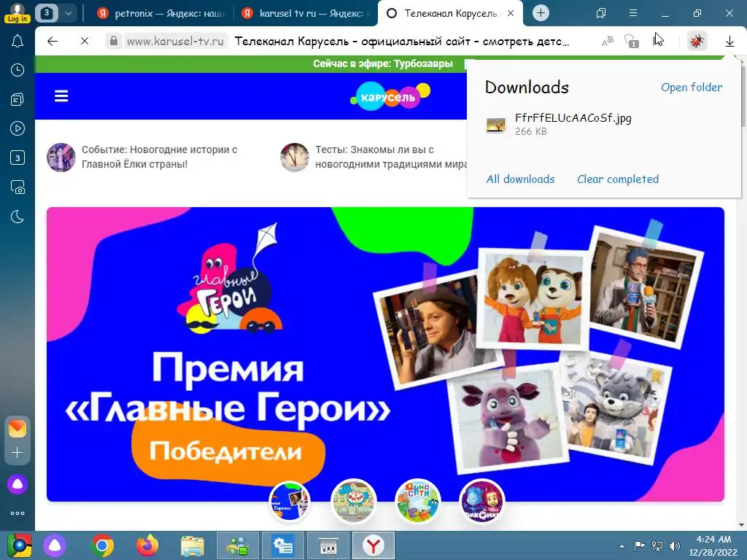The height and width of the screenshot is (560, 747).
Task: Open the screenshot tool in the sidebar
Action: point(18,187)
